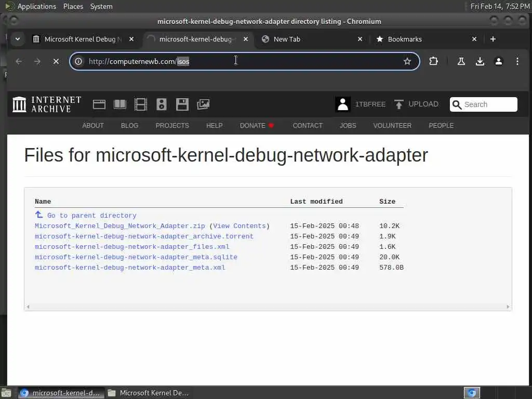View site information icon in the address bar
Screen dimensions: 532x399
coord(78,61)
